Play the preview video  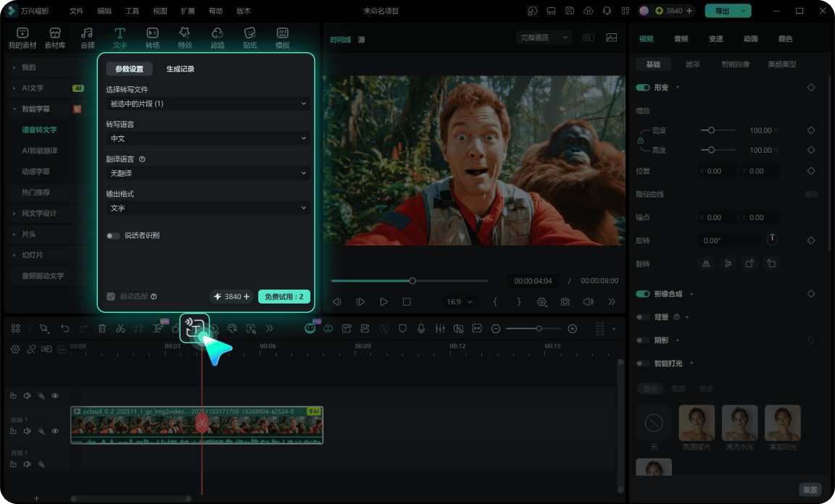point(383,302)
